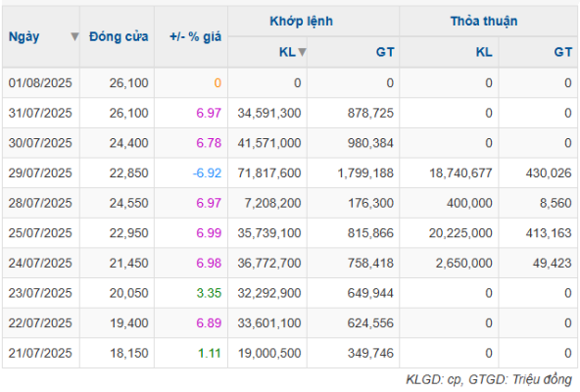Click the Khớp lệnh group header

coord(301,22)
